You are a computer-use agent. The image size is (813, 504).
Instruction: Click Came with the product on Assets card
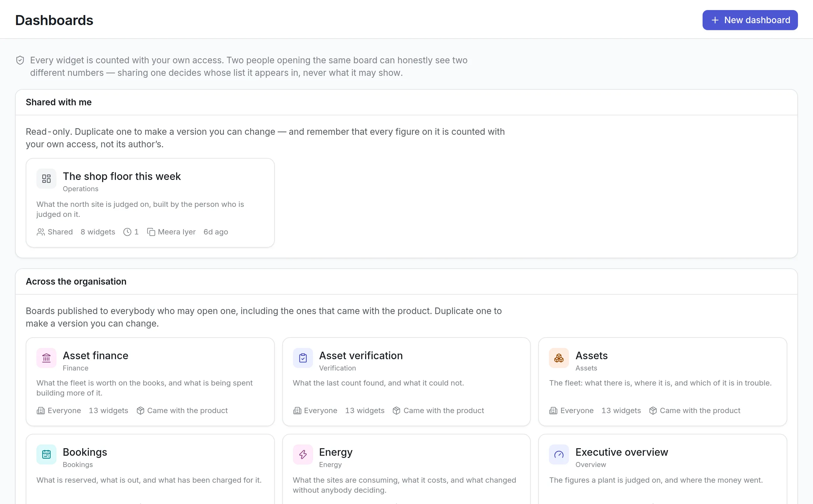point(700,411)
